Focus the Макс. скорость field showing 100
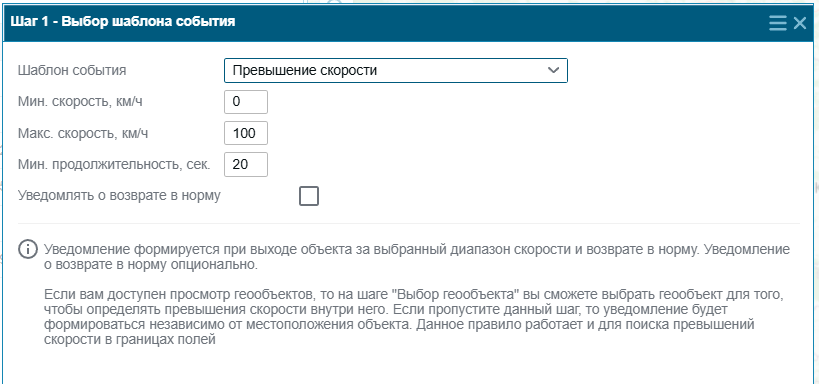Viewport: 819px width, 384px height. (x=246, y=133)
